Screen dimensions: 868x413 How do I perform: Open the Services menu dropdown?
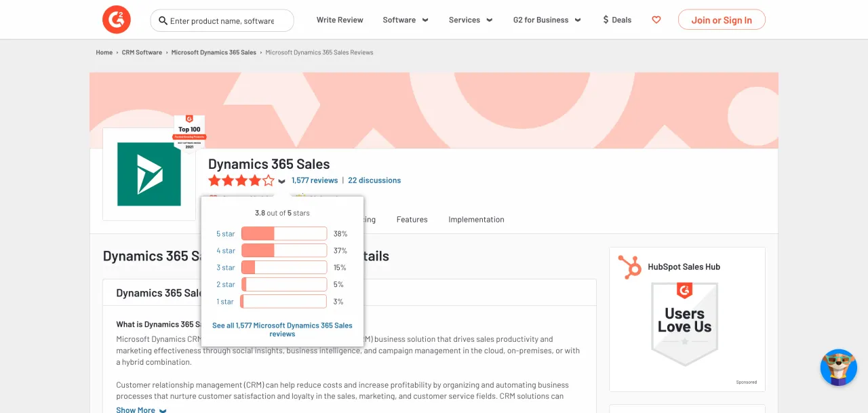(x=471, y=20)
